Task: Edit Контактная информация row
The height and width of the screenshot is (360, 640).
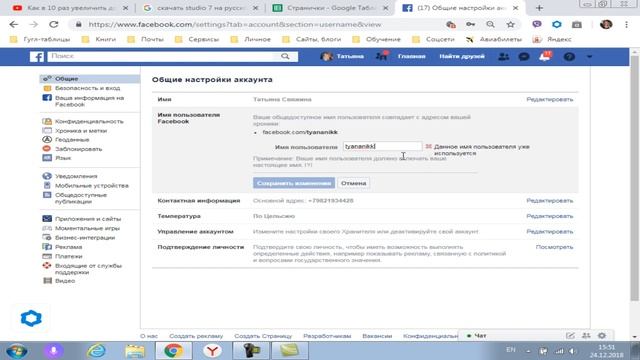Action: 549,200
